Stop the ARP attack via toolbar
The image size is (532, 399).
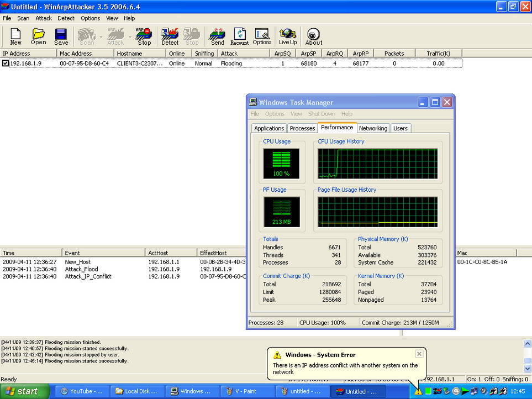pyautogui.click(x=144, y=36)
